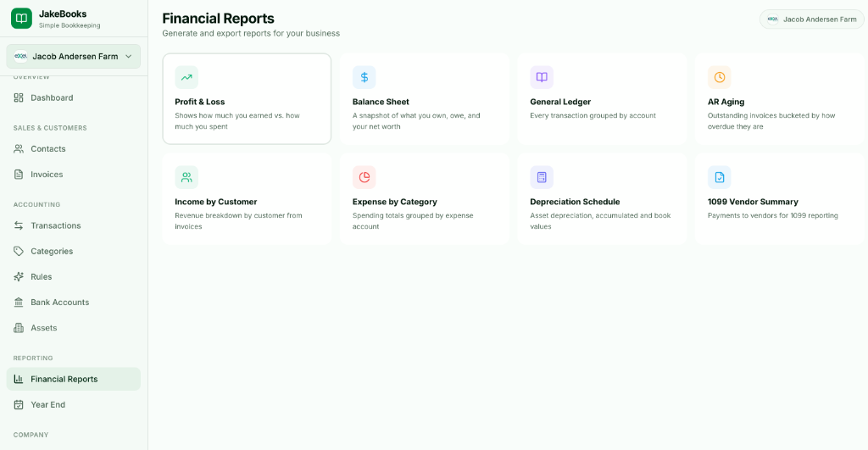Click the Financial Reports page heading

[x=218, y=19]
